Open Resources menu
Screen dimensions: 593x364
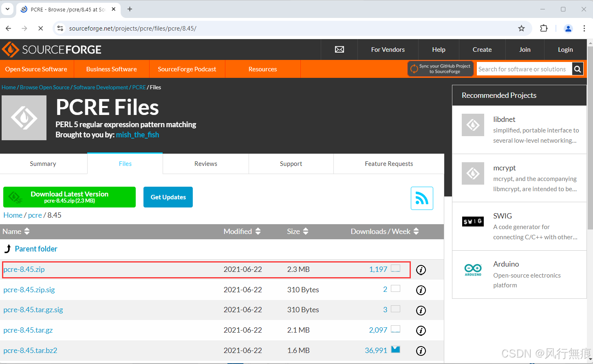tap(263, 69)
